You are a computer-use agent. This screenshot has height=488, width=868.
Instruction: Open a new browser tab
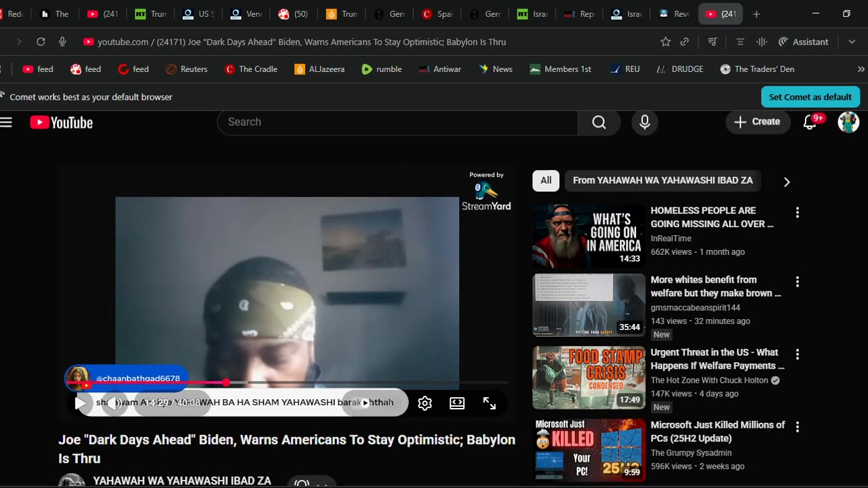pyautogui.click(x=757, y=14)
